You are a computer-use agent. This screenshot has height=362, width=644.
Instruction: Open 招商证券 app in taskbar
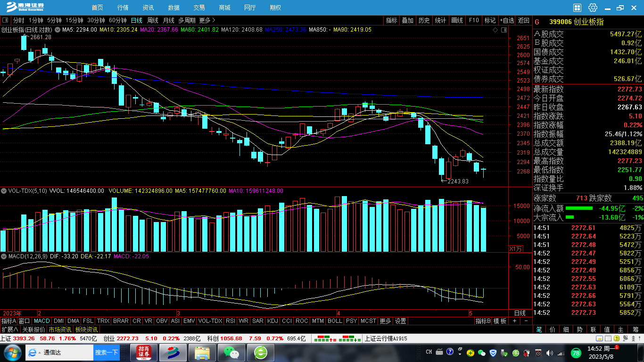[x=144, y=353]
